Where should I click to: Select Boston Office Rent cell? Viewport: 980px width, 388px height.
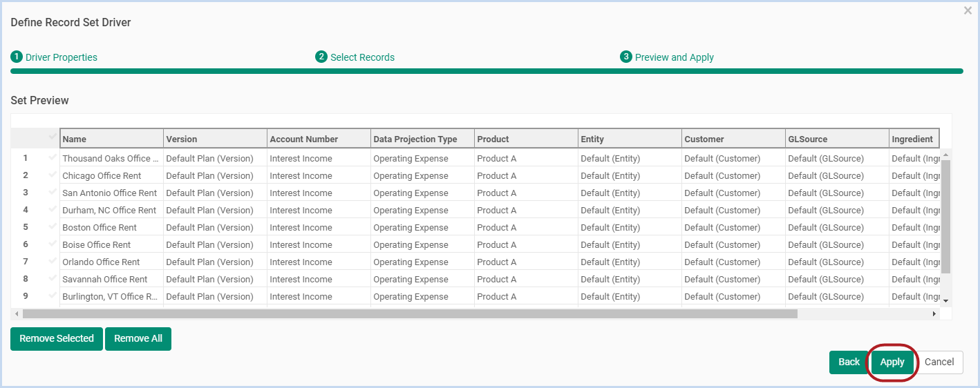pos(111,227)
